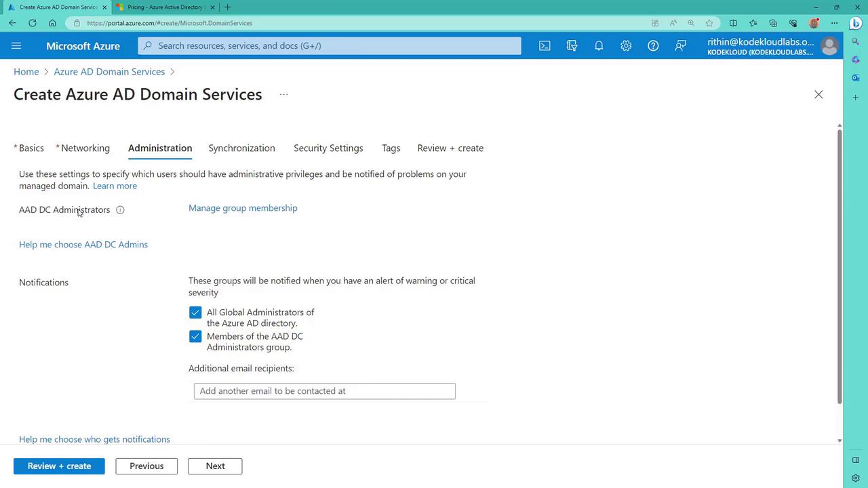
Task: Click the vertical scrollbar of the form
Action: tap(840, 266)
